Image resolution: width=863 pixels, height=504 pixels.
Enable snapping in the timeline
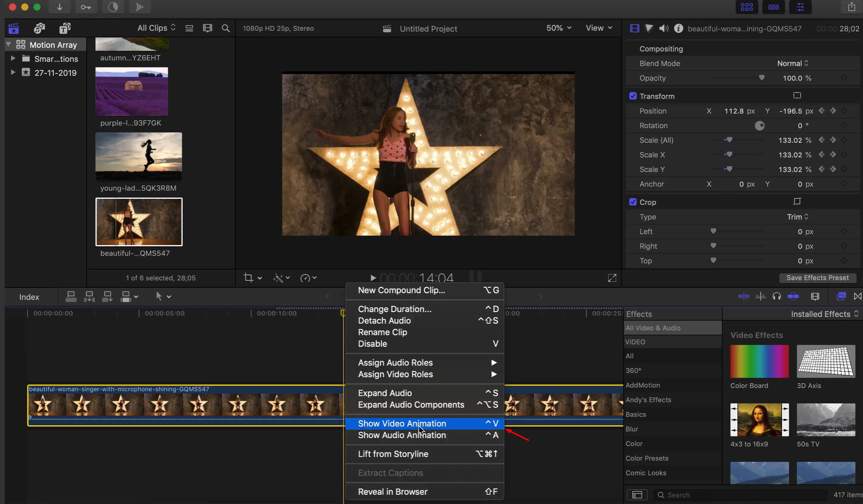click(794, 296)
